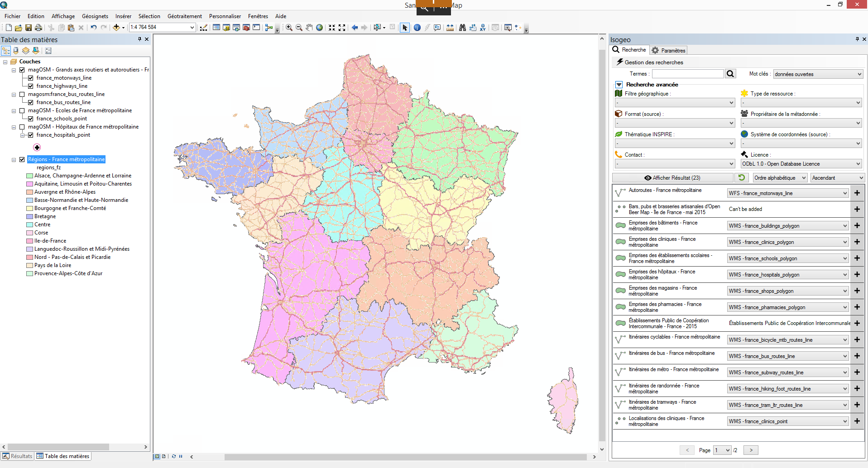Click the Ile-de-France color swatch
The width and height of the screenshot is (868, 468).
(30, 241)
